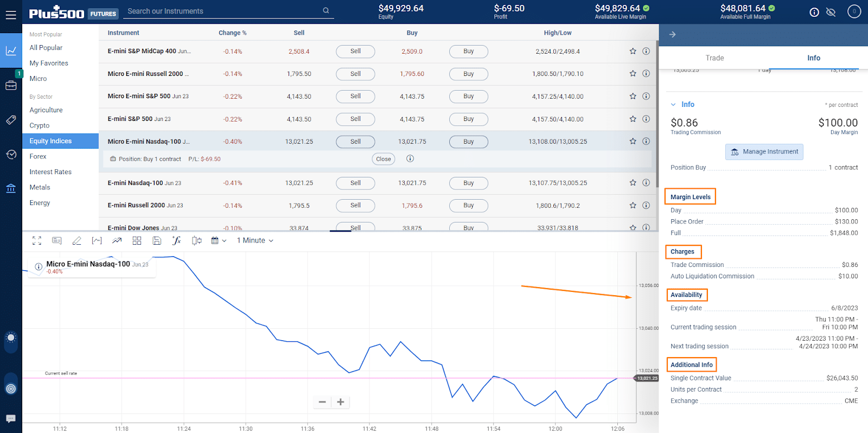Click info icon on chart instrument label
The width and height of the screenshot is (868, 433).
click(x=39, y=267)
